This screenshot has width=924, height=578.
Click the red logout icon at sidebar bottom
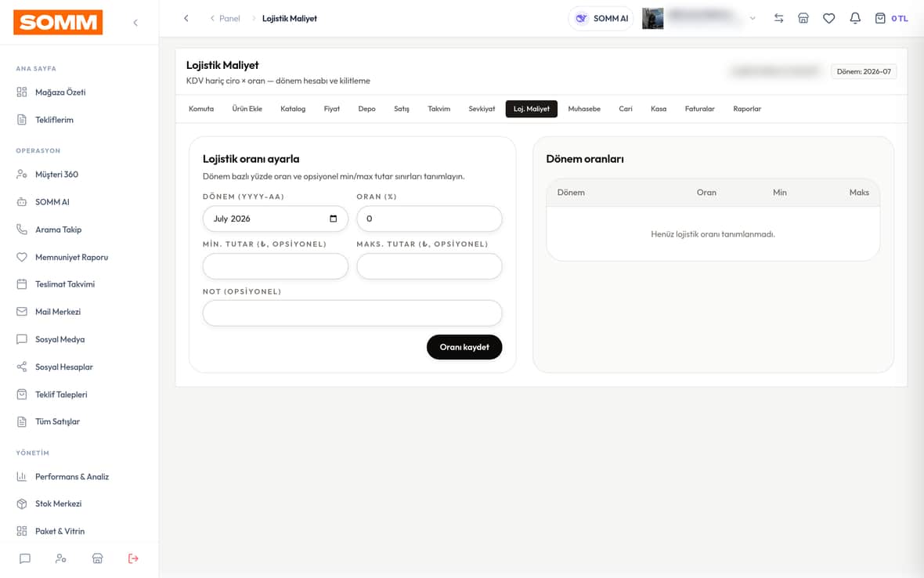pos(133,558)
